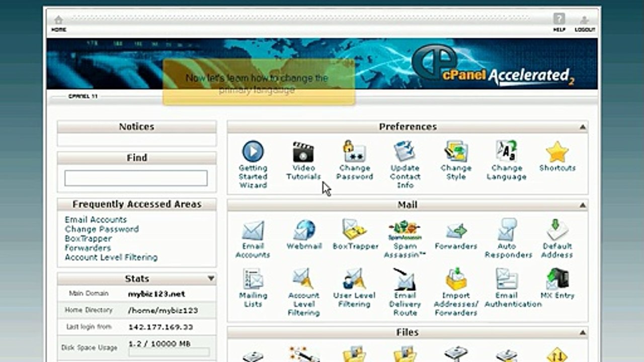Viewport: 644px width, 362px height.
Task: Collapse the Stats panel arrow
Action: tap(211, 279)
